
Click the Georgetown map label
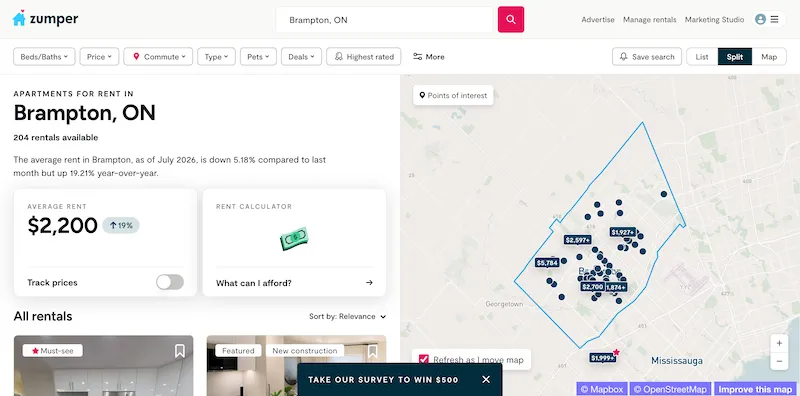pos(504,304)
